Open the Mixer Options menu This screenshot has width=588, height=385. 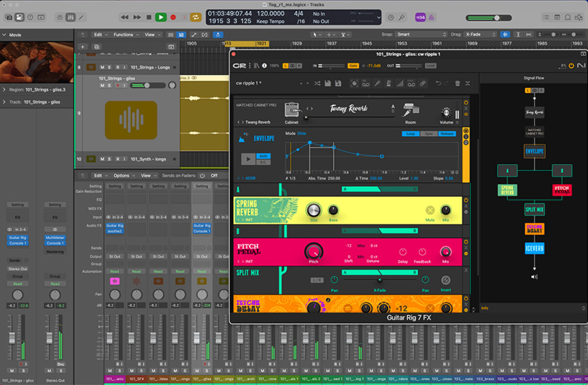(x=123, y=176)
